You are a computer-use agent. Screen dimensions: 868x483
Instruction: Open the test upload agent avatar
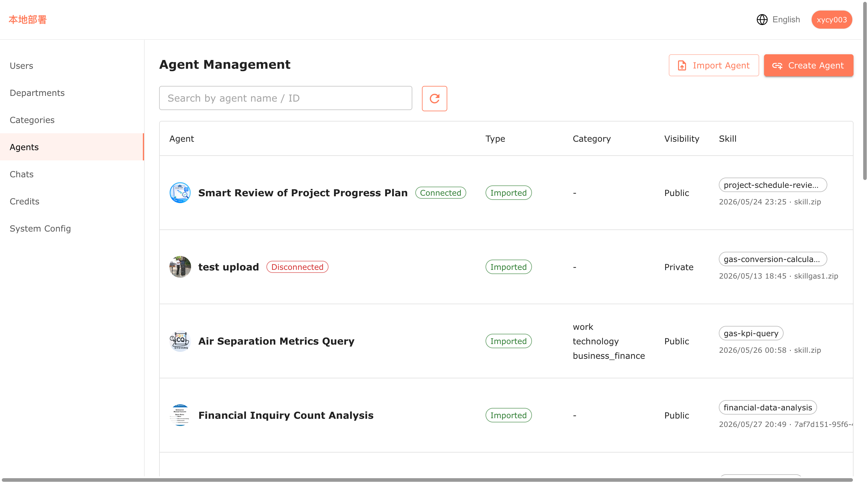(x=180, y=267)
